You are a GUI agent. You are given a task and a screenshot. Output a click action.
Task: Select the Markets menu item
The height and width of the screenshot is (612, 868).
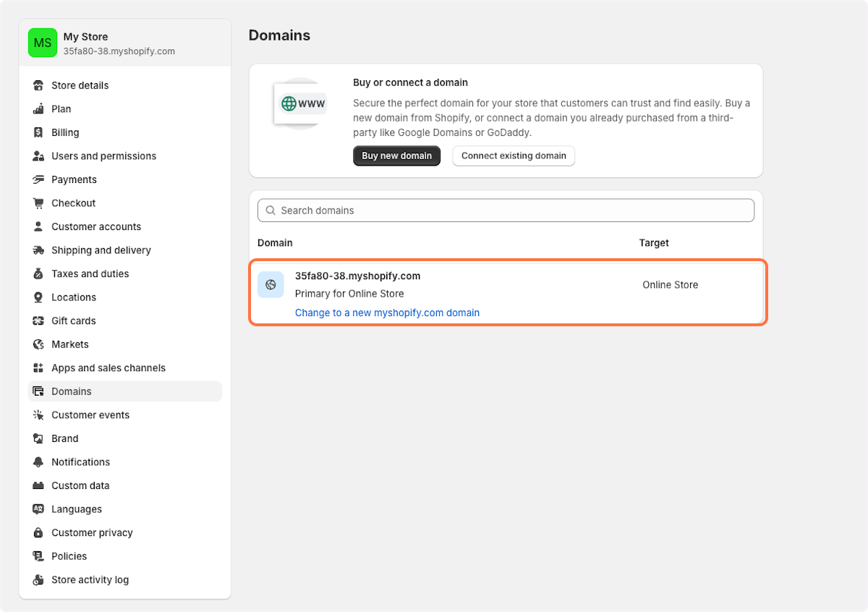[x=125, y=344]
